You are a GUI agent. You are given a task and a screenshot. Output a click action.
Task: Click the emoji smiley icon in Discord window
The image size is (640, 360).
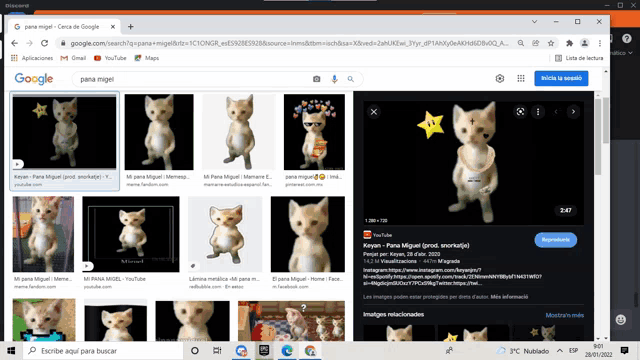coord(620,320)
